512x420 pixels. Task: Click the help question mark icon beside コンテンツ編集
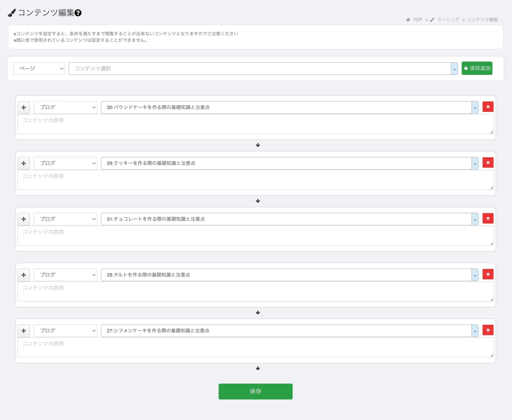[78, 13]
